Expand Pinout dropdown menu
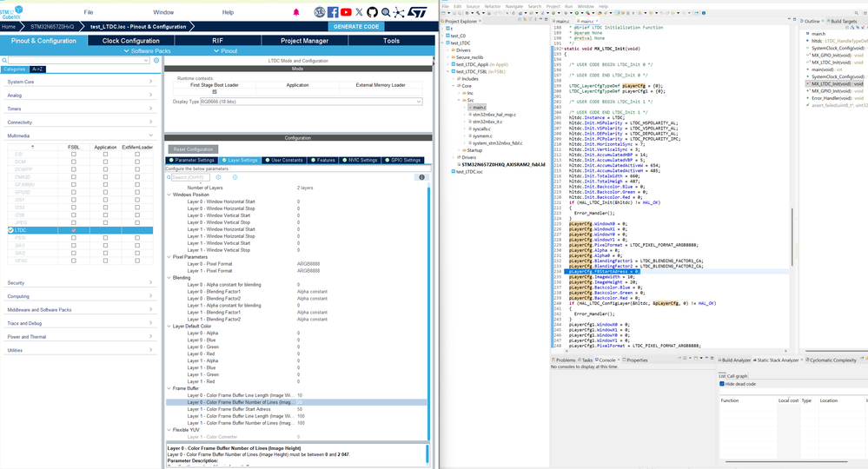Image resolution: width=868 pixels, height=469 pixels. (225, 51)
